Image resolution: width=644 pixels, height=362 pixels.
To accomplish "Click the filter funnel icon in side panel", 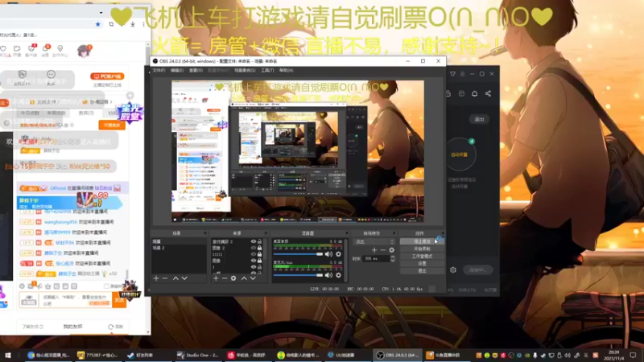I will pos(452,74).
